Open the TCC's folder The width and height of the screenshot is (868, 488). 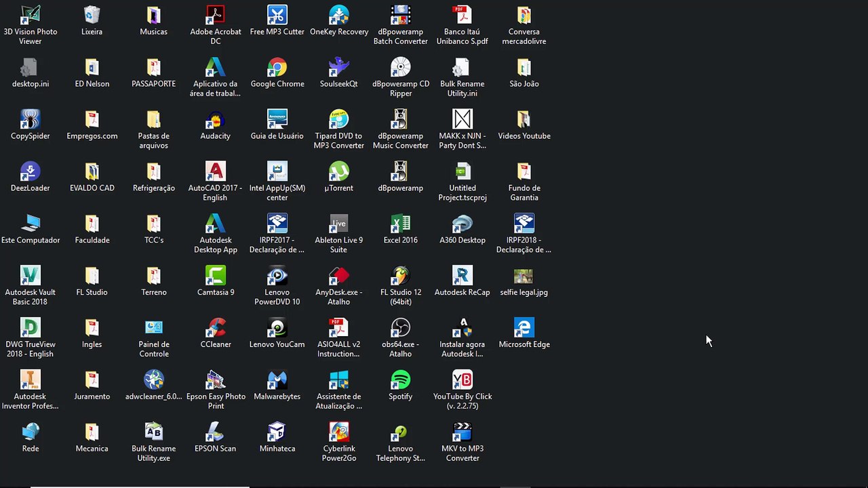(154, 224)
